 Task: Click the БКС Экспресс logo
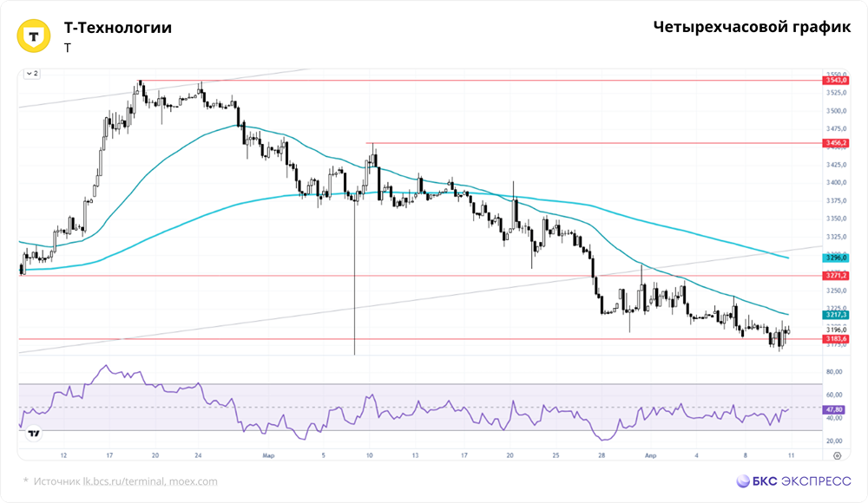tap(793, 480)
